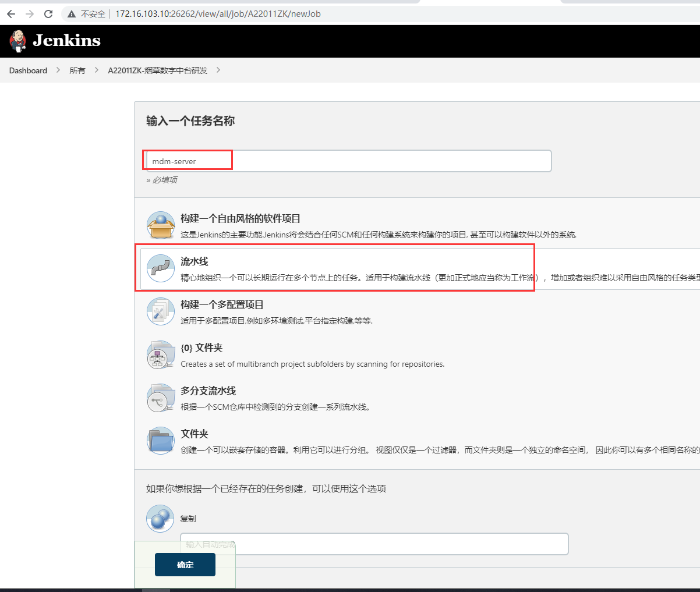Choose 构建一个多配置项目 option title
700x592 pixels.
[222, 305]
